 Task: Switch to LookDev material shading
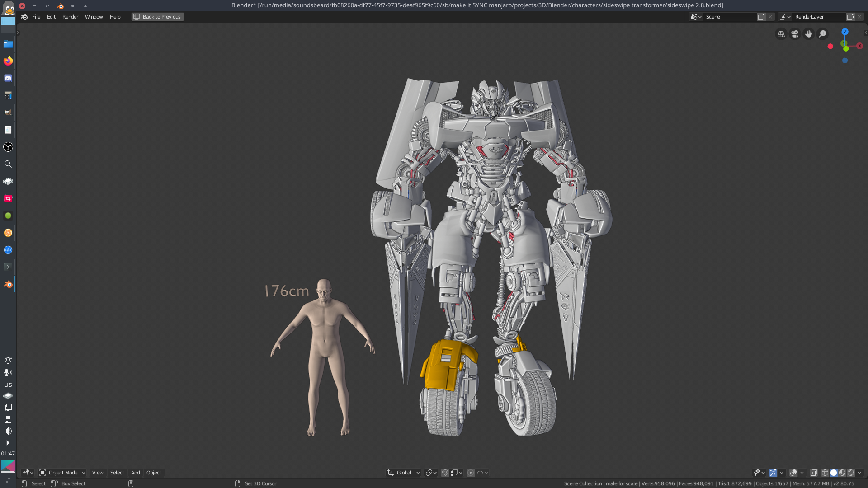(842, 473)
